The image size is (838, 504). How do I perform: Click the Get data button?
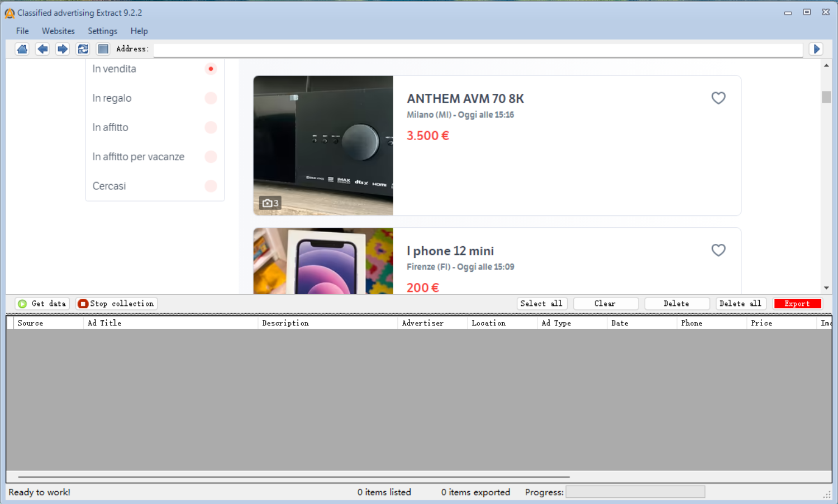[x=42, y=304]
